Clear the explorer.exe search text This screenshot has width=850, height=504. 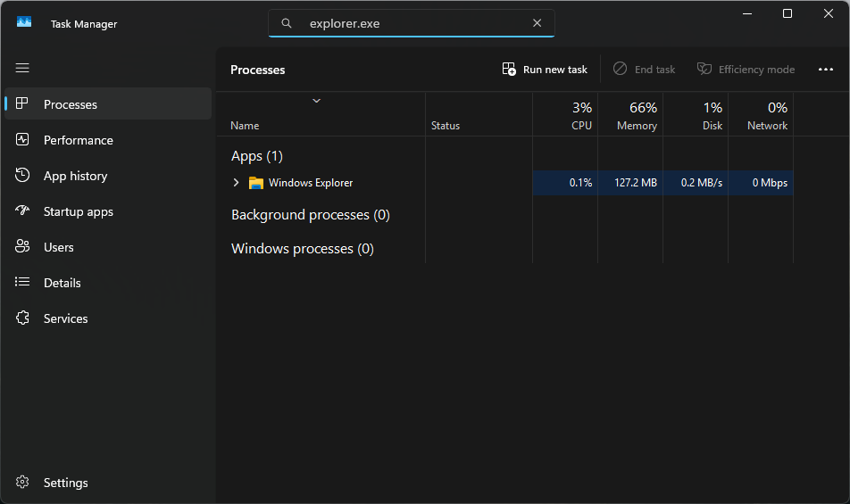[537, 23]
